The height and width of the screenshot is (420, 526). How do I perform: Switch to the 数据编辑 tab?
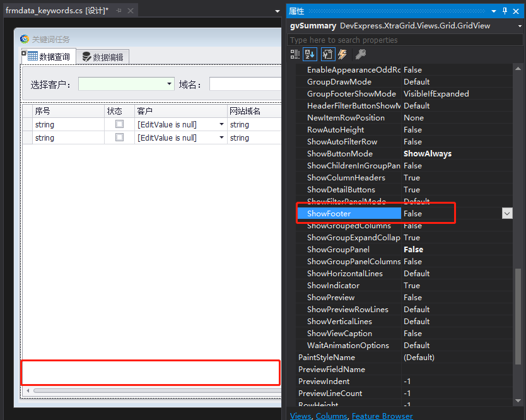click(x=103, y=57)
